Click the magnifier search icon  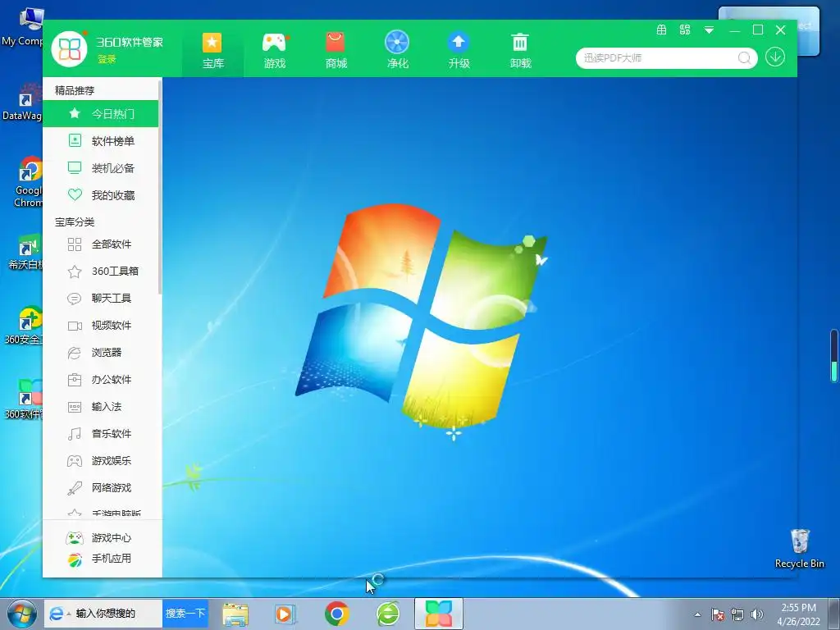[x=744, y=58]
